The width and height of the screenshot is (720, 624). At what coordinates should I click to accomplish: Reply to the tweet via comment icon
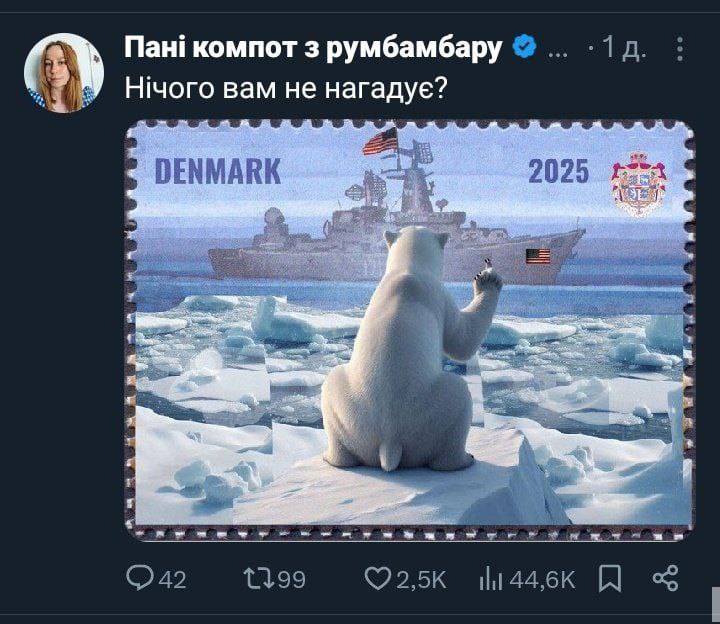[139, 578]
